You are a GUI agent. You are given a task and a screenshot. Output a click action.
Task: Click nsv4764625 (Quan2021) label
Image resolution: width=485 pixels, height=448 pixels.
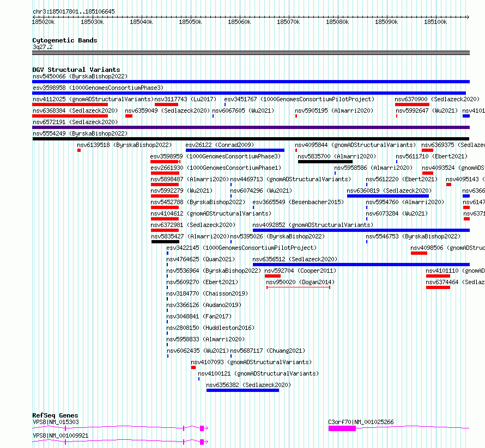(x=201, y=259)
